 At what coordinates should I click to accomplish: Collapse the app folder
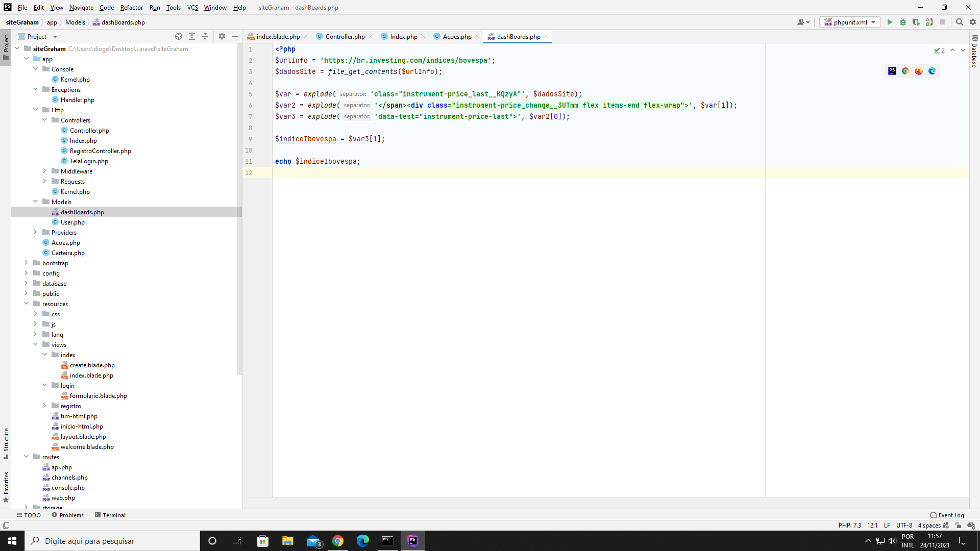(27, 59)
